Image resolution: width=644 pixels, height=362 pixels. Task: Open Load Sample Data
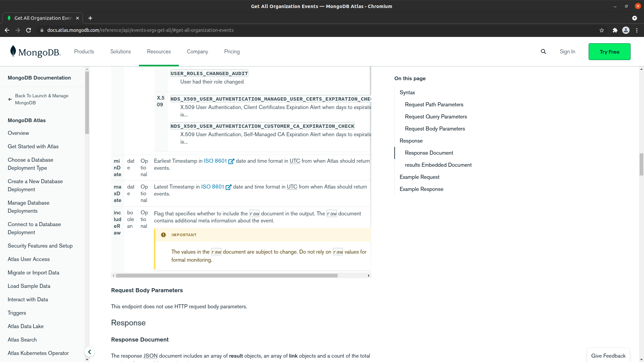click(x=29, y=286)
